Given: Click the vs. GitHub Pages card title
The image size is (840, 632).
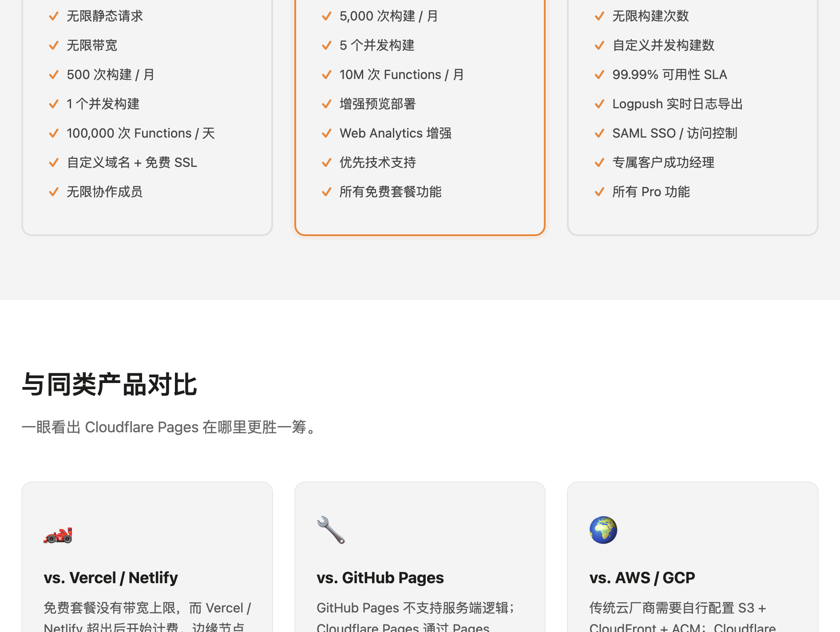Looking at the screenshot, I should 380,577.
